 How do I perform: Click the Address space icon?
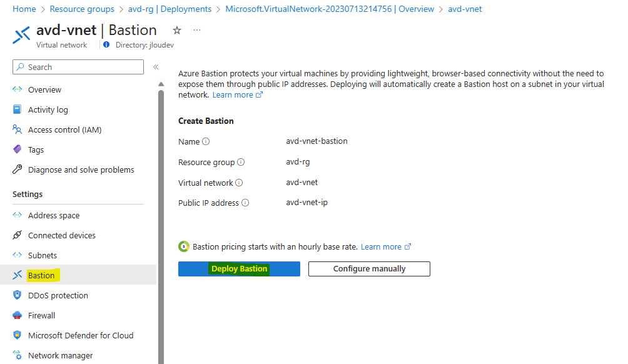coord(18,215)
